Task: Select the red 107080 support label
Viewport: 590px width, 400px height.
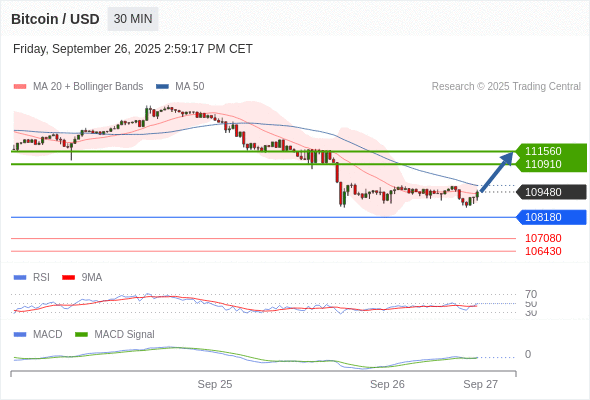Action: coord(543,238)
